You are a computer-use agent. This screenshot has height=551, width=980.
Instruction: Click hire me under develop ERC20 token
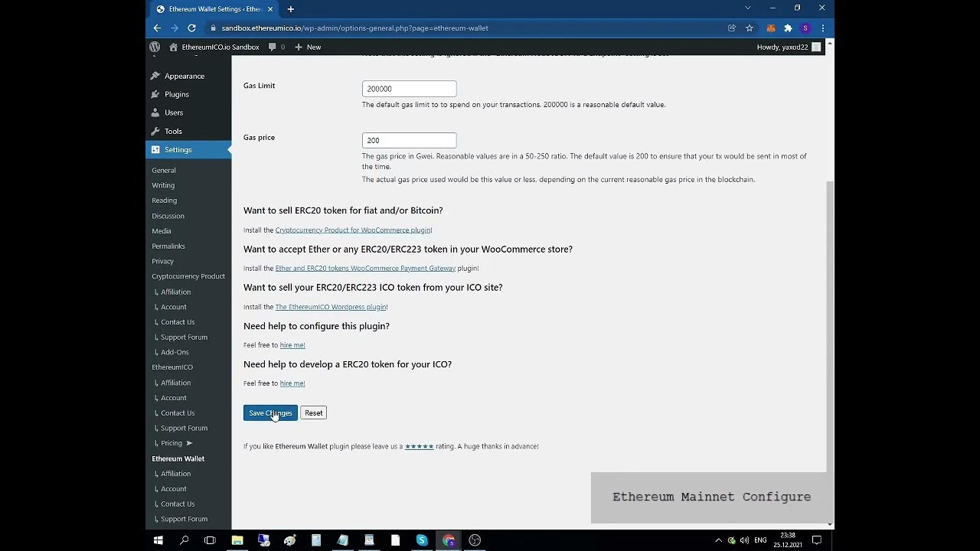292,383
